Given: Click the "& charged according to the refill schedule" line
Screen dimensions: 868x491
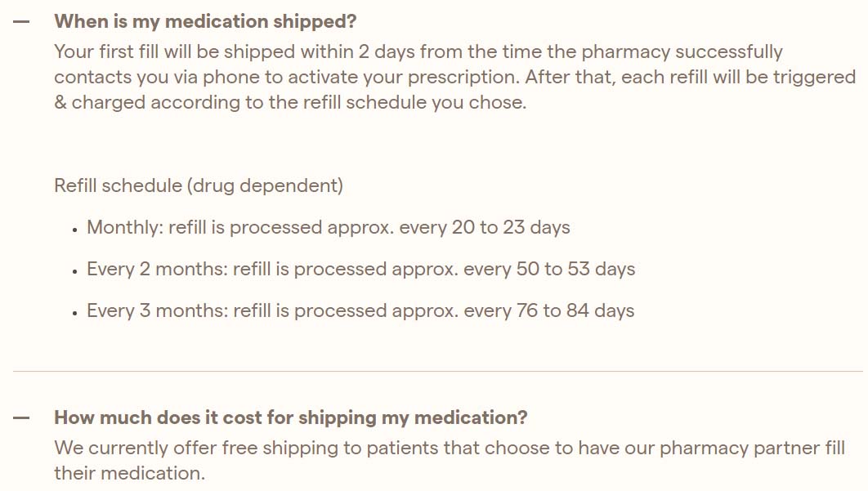Looking at the screenshot, I should tap(290, 102).
